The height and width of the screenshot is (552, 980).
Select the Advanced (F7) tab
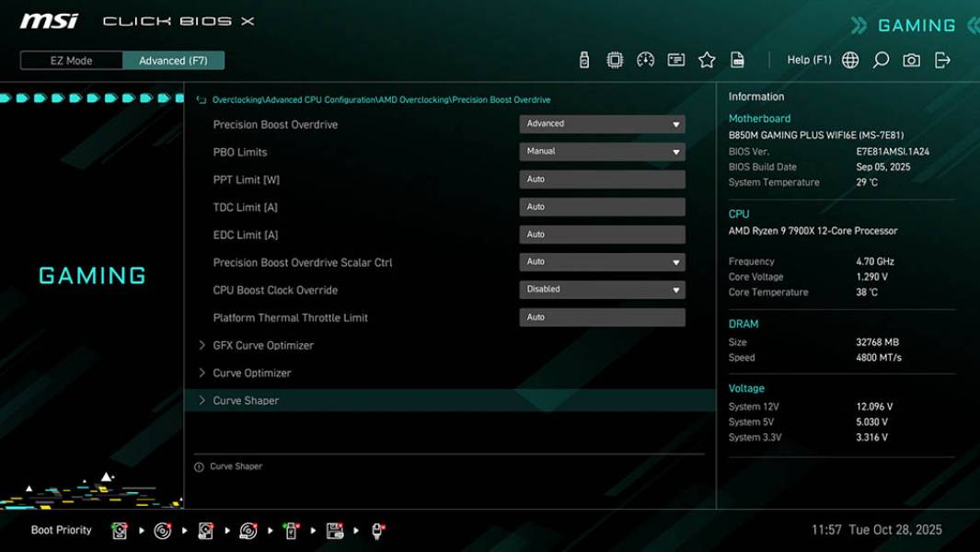174,60
